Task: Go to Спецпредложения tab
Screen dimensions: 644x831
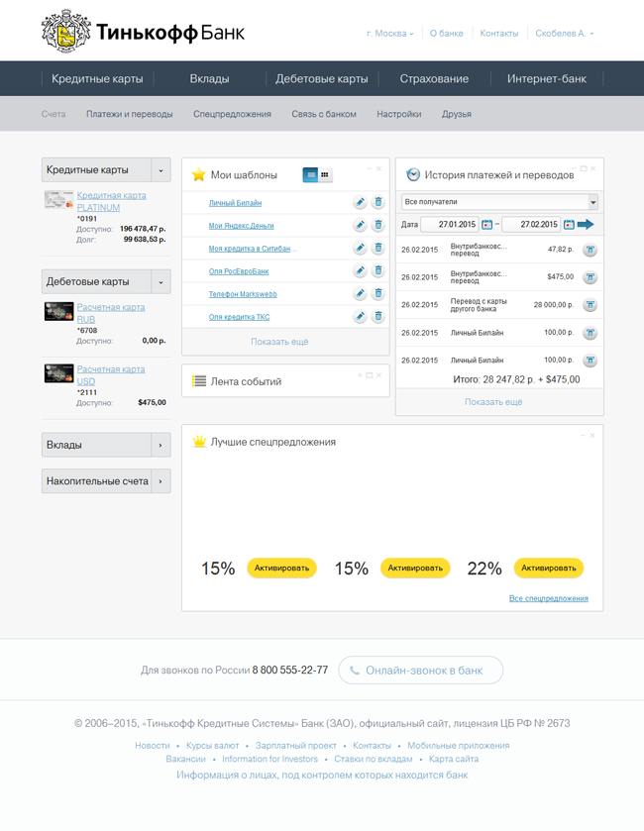Action: point(232,114)
